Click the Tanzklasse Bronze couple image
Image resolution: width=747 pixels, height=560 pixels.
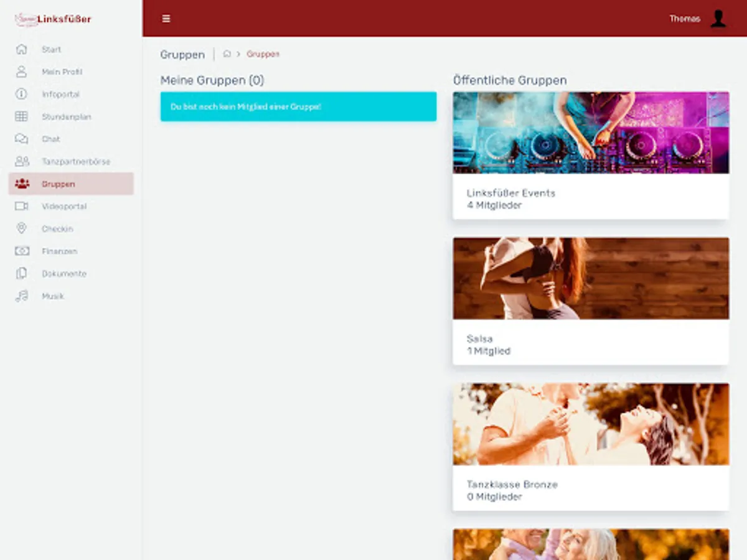point(591,424)
